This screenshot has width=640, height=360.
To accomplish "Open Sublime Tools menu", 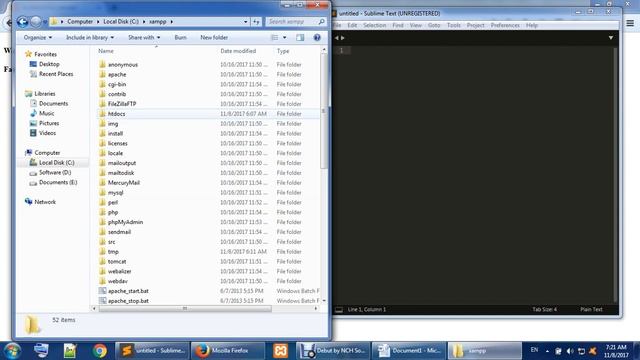I will 453,25.
